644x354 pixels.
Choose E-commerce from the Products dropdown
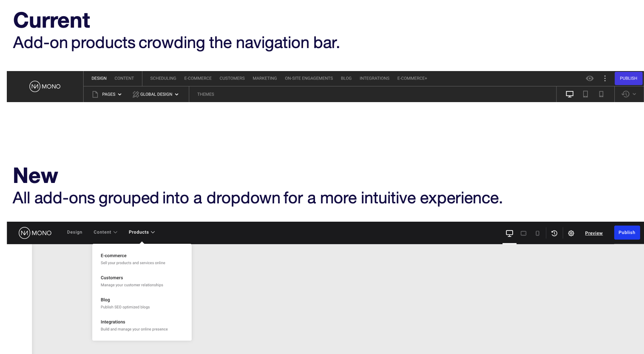113,256
